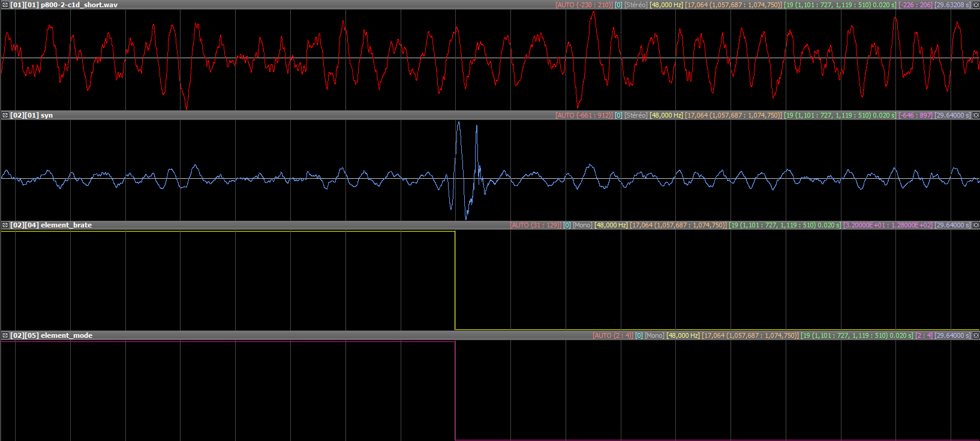Click the tall blue spike in the syn waveform

click(x=459, y=138)
